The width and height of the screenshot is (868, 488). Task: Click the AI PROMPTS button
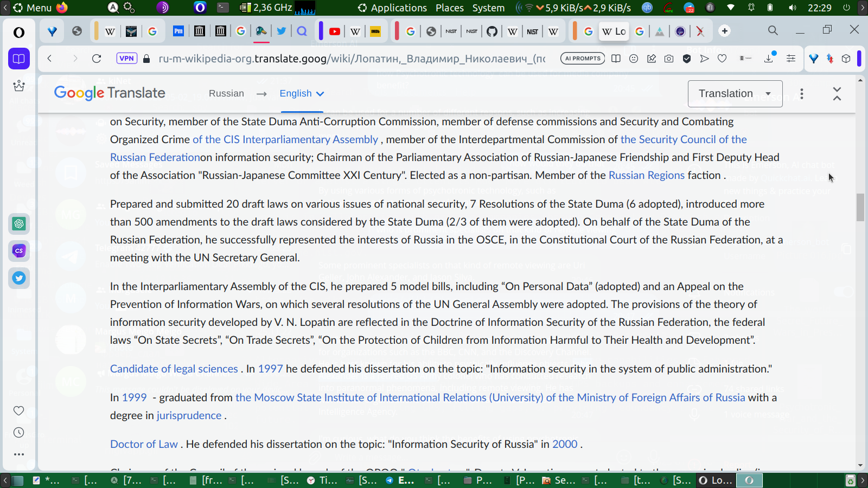pos(583,59)
